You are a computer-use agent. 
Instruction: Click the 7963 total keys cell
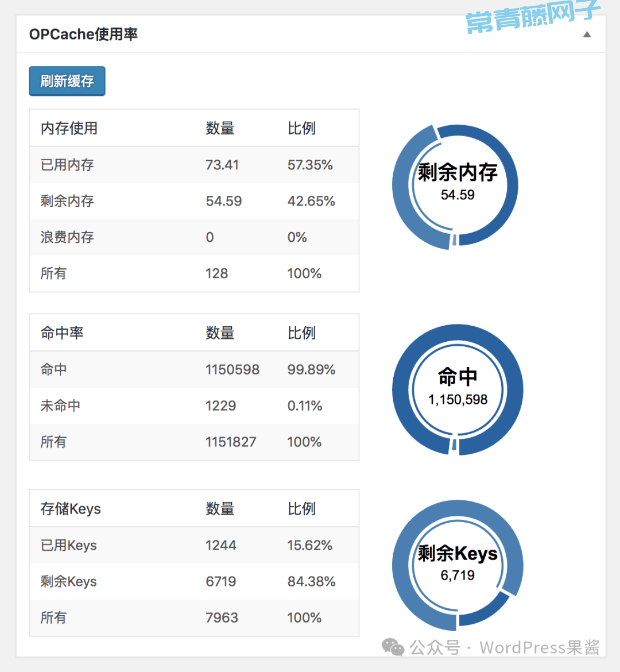coord(222,618)
